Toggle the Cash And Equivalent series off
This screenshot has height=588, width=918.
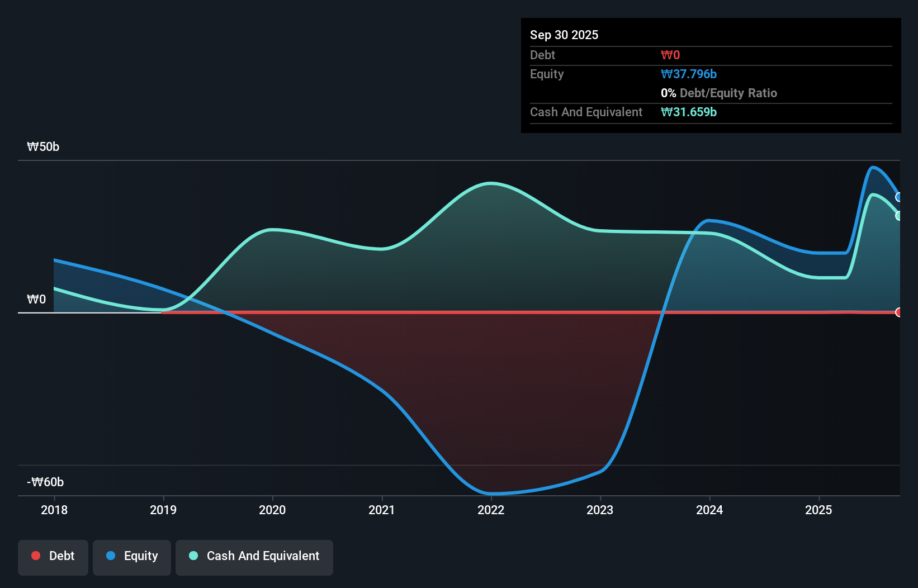(x=254, y=556)
